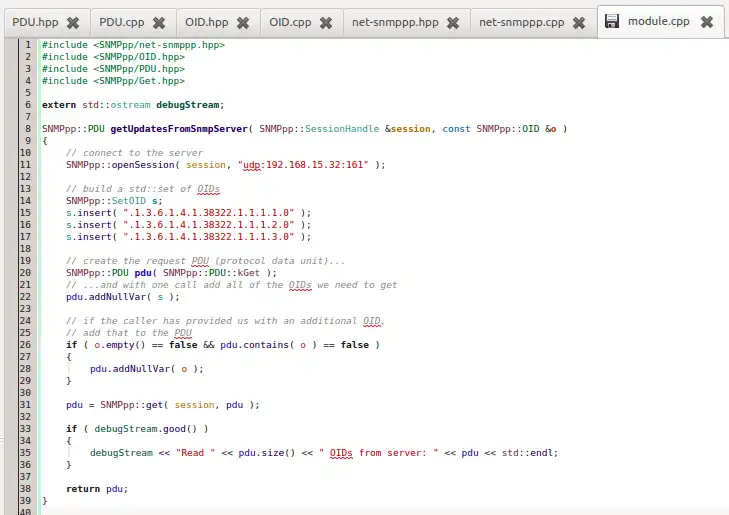729x515 pixels.
Task: Click the 'const' keyword on line 8
Action: point(456,129)
